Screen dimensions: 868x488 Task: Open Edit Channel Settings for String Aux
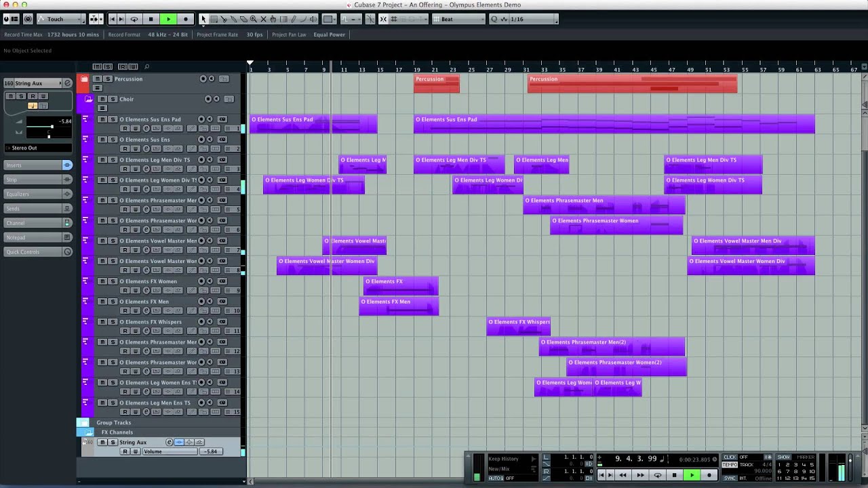(169, 442)
